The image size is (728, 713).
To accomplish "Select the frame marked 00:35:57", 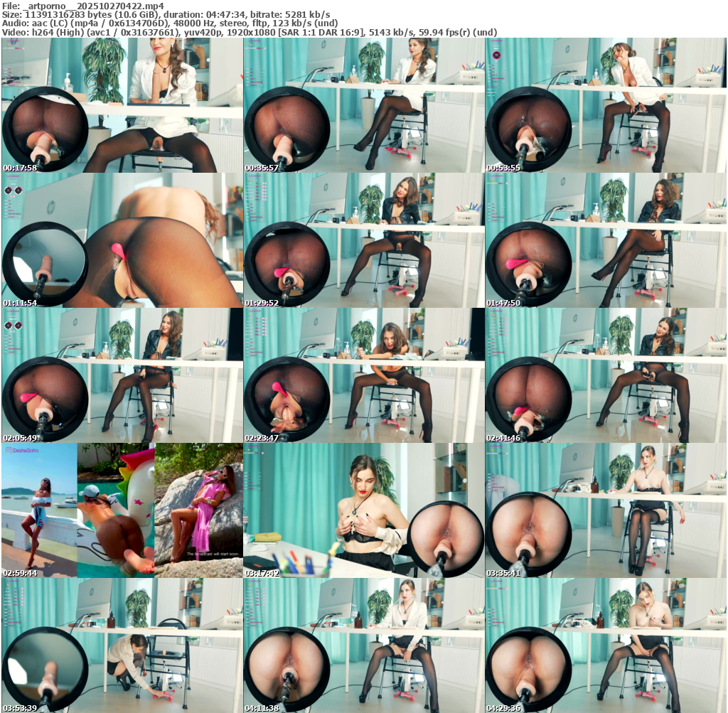I will click(x=364, y=105).
